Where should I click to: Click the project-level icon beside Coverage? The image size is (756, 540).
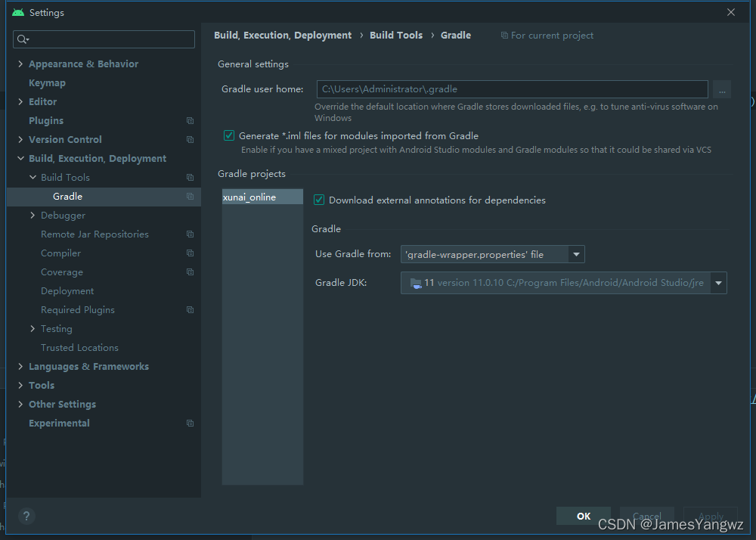190,272
